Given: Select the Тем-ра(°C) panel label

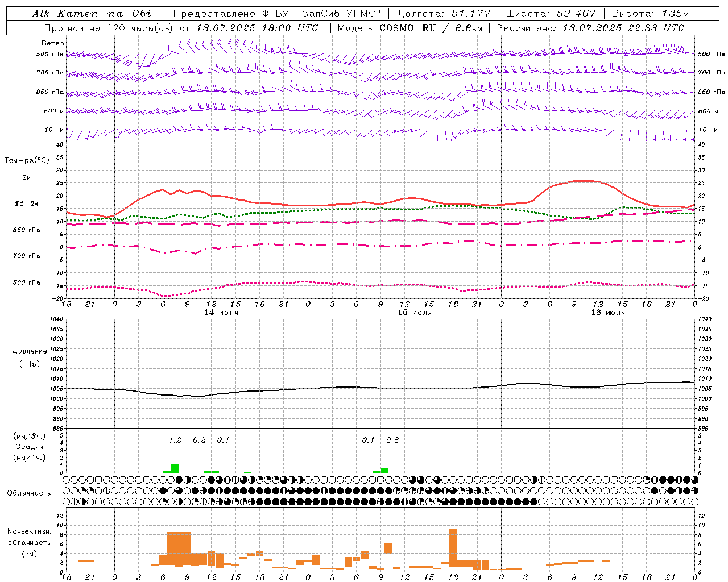Looking at the screenshot, I should [x=27, y=161].
